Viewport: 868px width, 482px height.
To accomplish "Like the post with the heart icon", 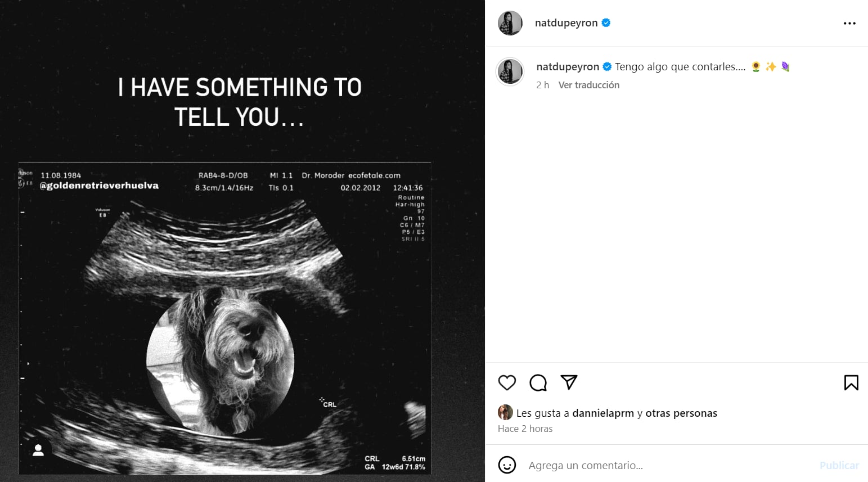I will click(507, 382).
